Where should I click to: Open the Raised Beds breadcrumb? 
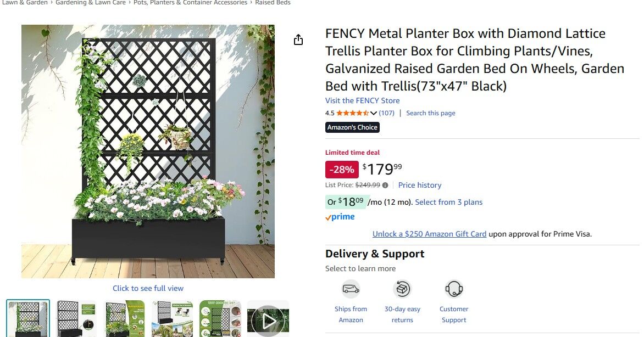(273, 3)
